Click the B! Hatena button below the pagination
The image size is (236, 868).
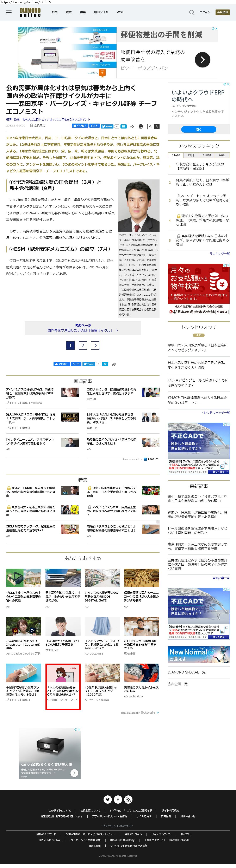point(105,364)
